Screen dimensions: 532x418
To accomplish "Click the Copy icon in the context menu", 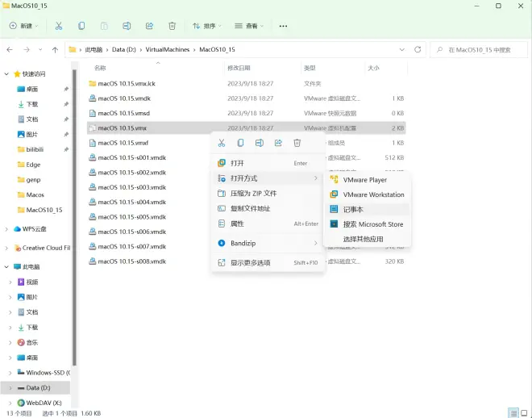I will [x=240, y=143].
